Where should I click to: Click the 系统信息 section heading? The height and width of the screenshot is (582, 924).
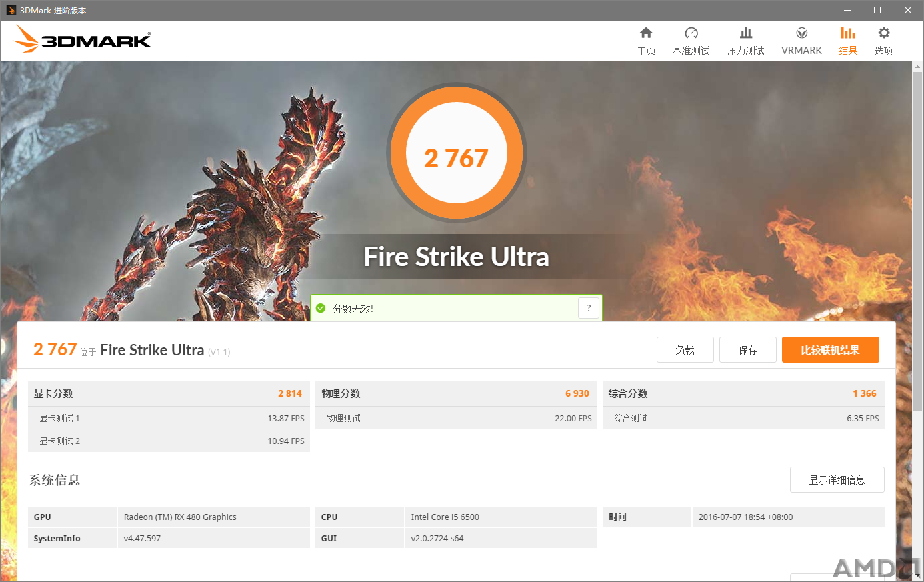coord(55,480)
